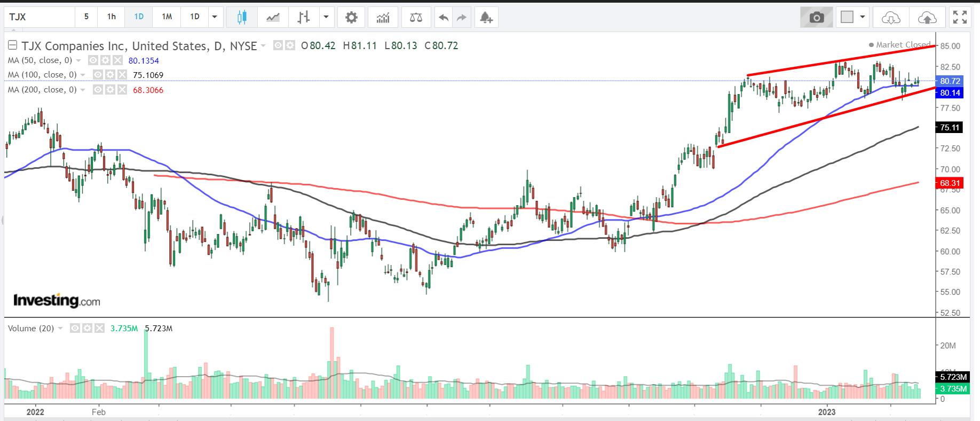Select the 1M interval

[x=167, y=17]
